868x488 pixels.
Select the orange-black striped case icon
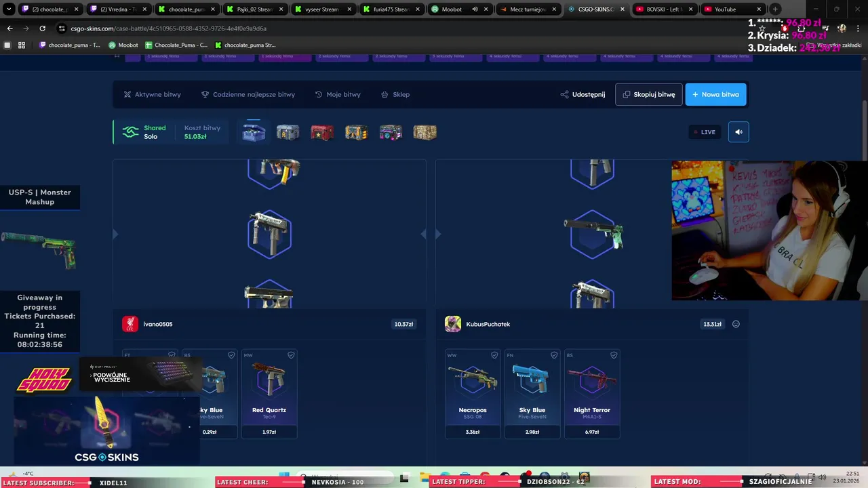pos(356,132)
